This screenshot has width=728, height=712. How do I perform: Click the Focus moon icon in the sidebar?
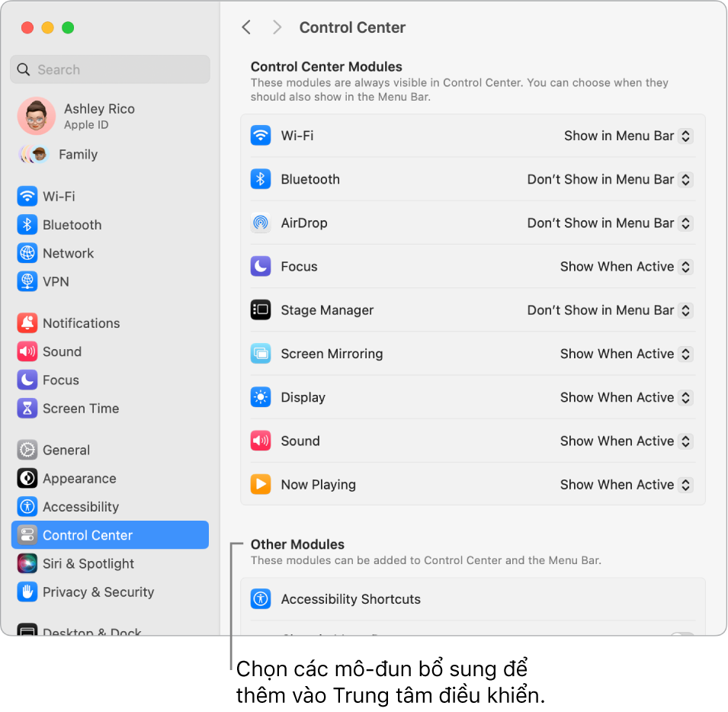(x=27, y=380)
